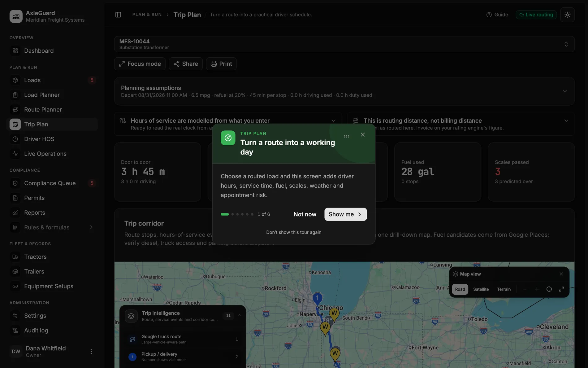Click the Loads count badge 5

coord(92,80)
